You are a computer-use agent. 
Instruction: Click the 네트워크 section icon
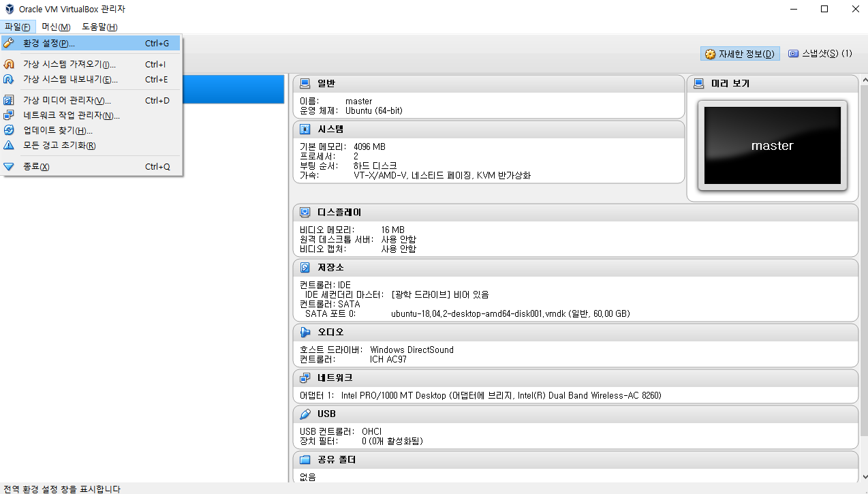pyautogui.click(x=305, y=378)
